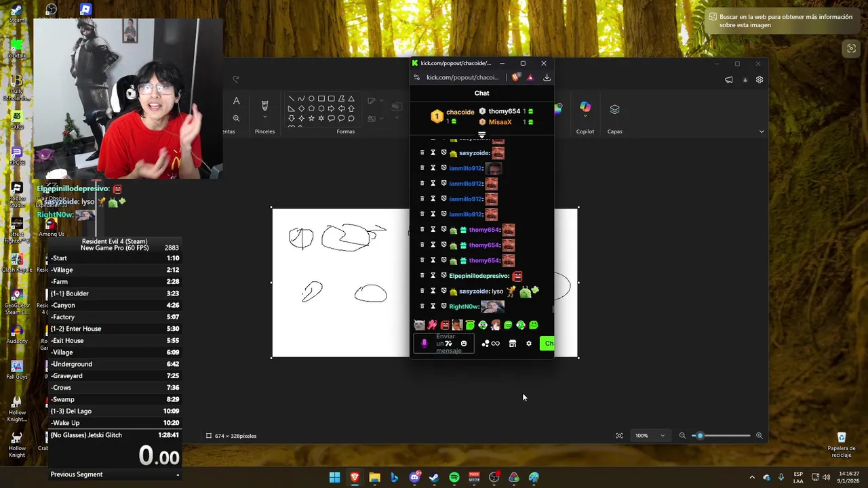
Task: Select the Text tool in Paint
Action: (x=236, y=101)
